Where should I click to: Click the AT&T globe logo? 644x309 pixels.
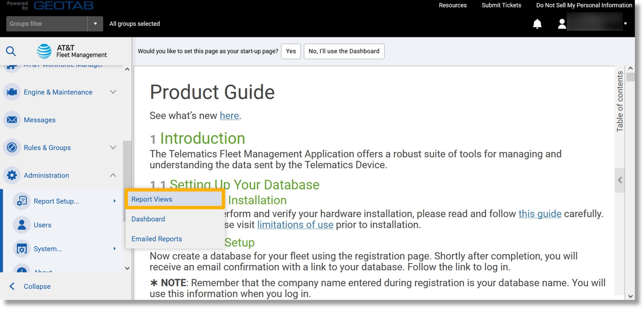tap(44, 51)
